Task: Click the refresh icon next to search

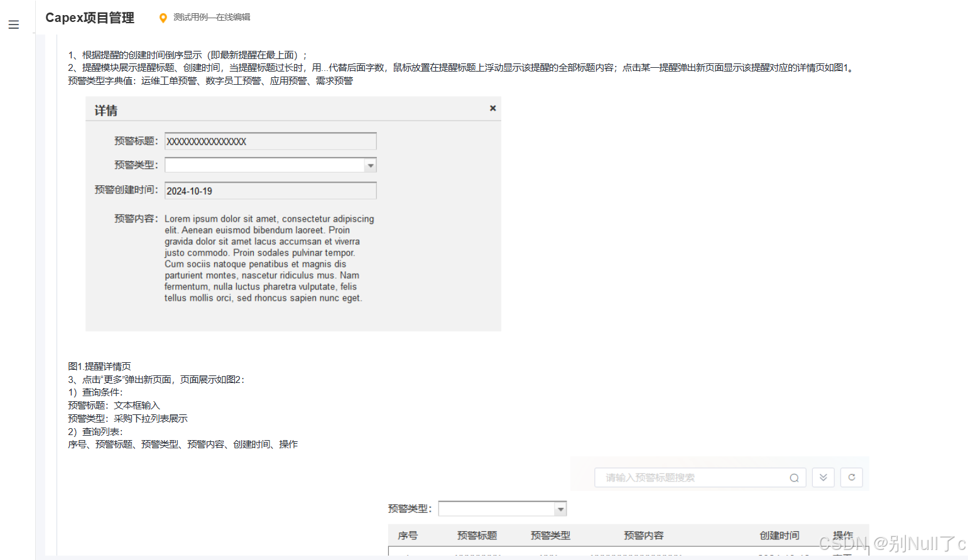Action: pyautogui.click(x=851, y=478)
